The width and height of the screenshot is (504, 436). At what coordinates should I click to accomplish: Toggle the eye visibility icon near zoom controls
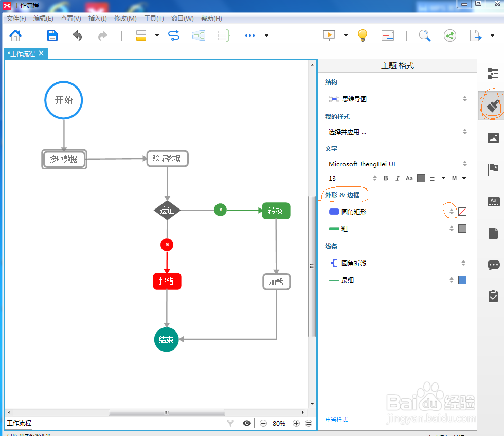246,423
